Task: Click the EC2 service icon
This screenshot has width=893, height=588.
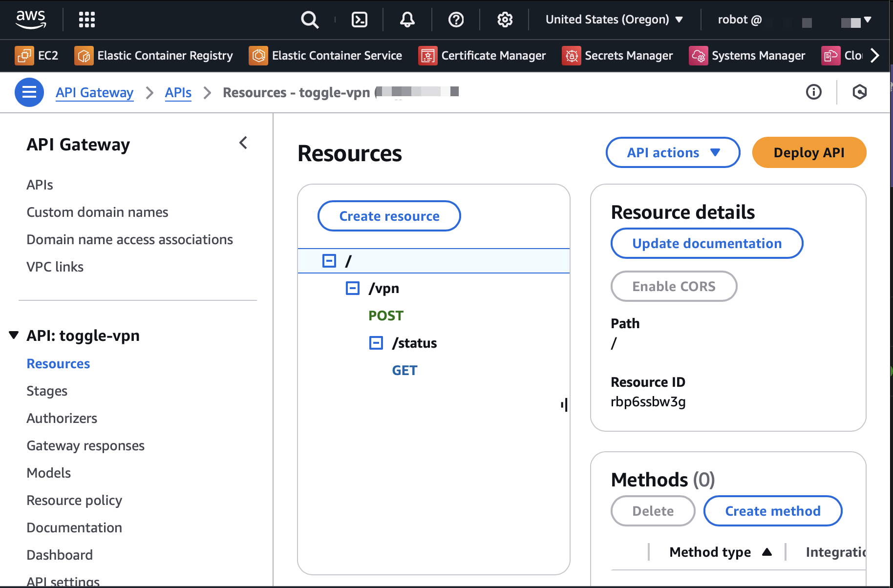Action: tap(24, 56)
